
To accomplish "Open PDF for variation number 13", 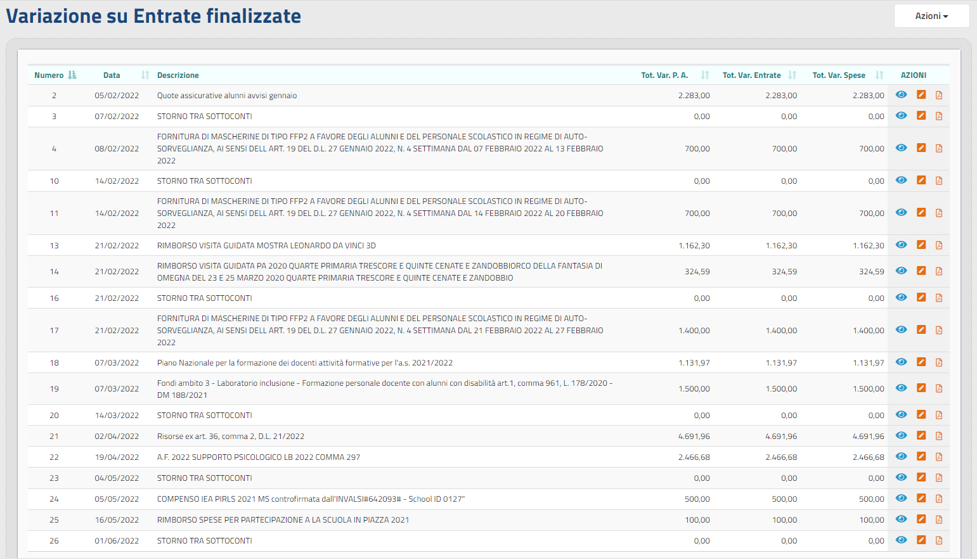I will coord(939,245).
